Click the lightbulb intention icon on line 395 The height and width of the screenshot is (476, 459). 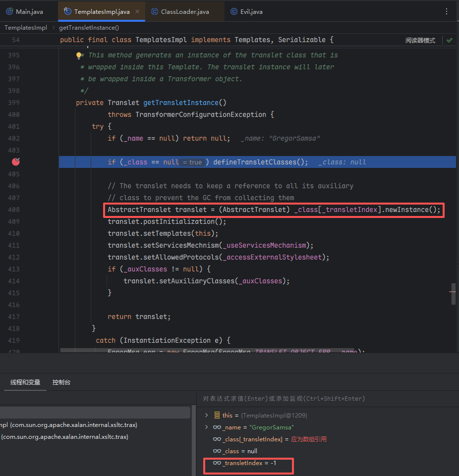click(78, 55)
